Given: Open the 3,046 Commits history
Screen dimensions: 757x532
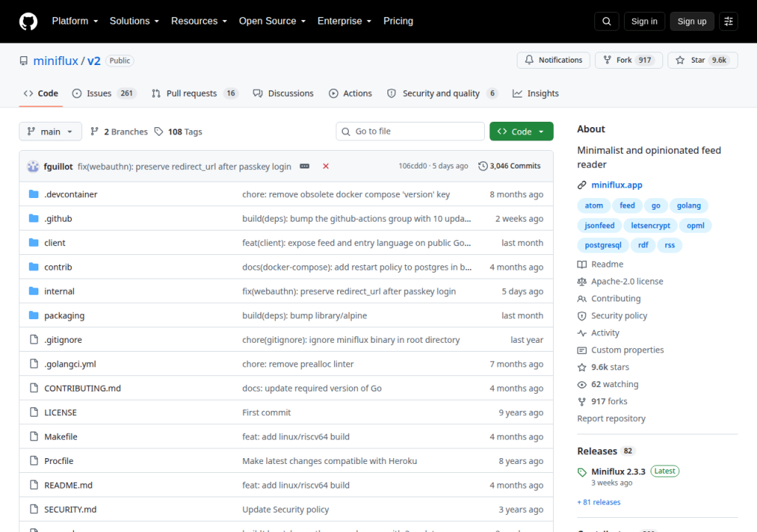Looking at the screenshot, I should (509, 166).
